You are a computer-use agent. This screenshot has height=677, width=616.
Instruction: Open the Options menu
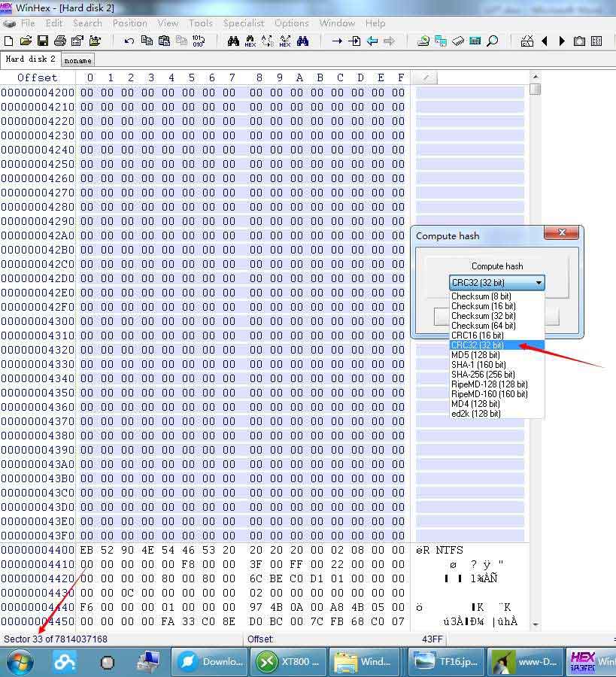291,23
